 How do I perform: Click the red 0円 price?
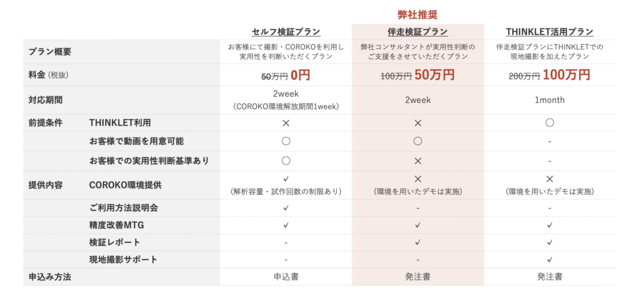pos(301,75)
